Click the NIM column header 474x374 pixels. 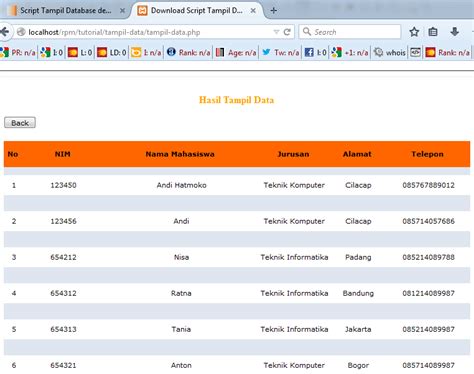point(63,154)
